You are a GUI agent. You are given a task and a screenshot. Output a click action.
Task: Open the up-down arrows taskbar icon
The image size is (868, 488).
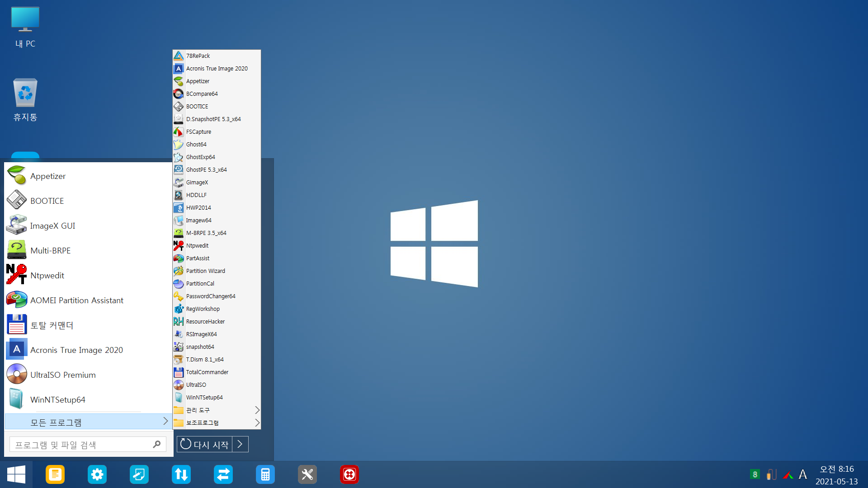point(181,474)
